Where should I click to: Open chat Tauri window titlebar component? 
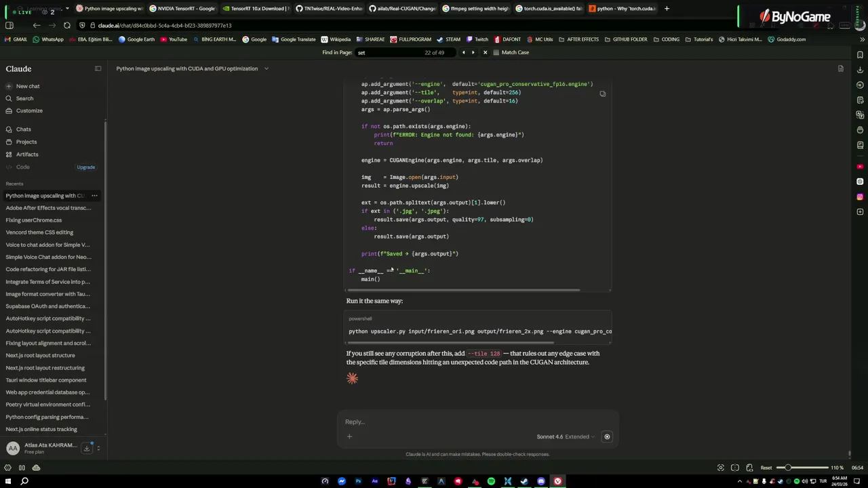pos(45,380)
